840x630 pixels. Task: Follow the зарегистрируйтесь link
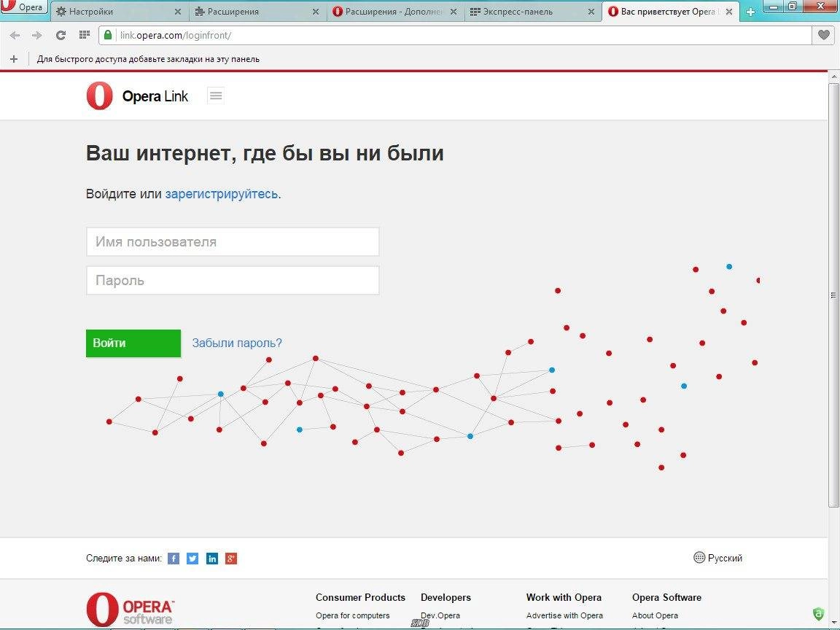coord(221,193)
